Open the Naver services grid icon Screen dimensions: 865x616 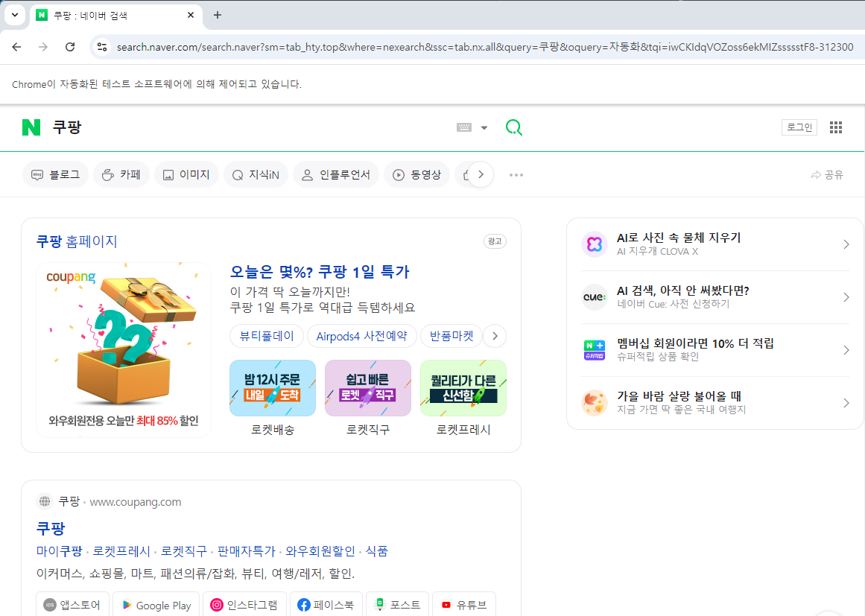[x=836, y=127]
